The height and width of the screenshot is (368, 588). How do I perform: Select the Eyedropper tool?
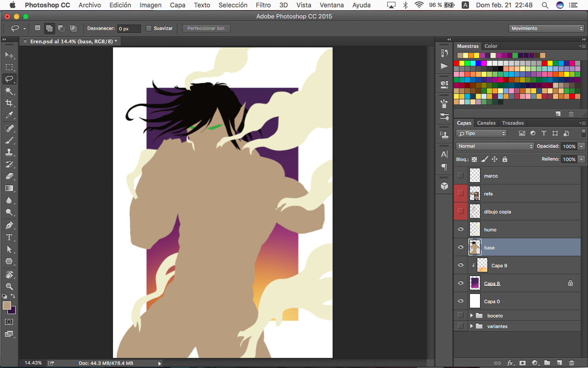9,115
